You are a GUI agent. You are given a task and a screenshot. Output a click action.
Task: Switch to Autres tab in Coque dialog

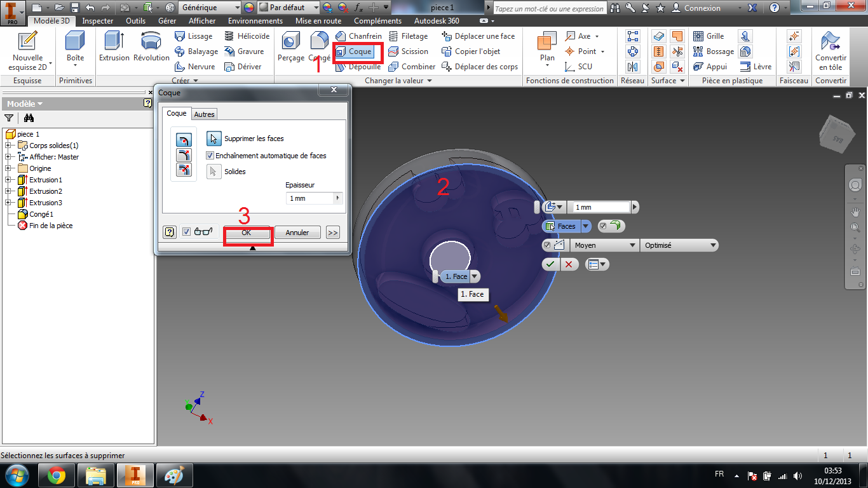point(204,114)
